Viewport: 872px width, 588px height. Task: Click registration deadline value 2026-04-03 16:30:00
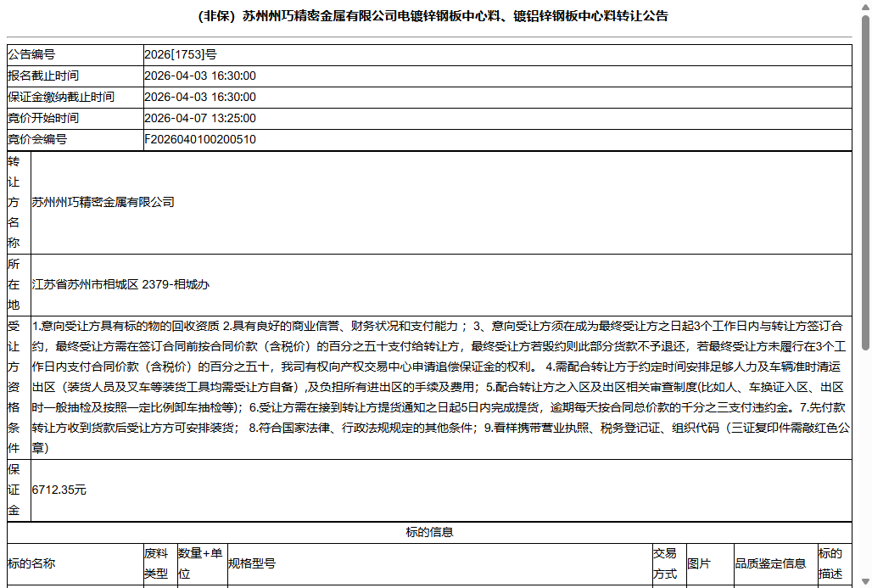click(x=200, y=76)
